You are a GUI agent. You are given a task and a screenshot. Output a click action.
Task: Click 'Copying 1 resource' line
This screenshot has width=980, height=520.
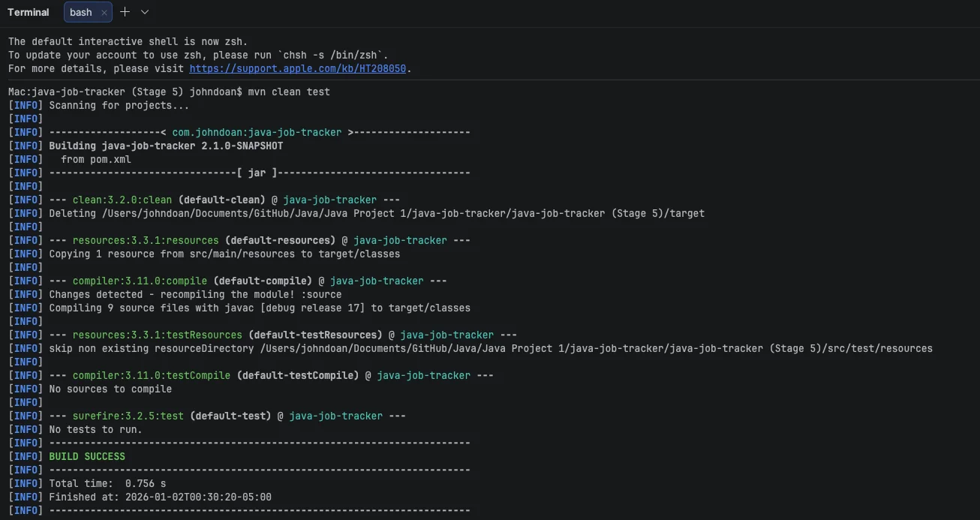pyautogui.click(x=224, y=254)
